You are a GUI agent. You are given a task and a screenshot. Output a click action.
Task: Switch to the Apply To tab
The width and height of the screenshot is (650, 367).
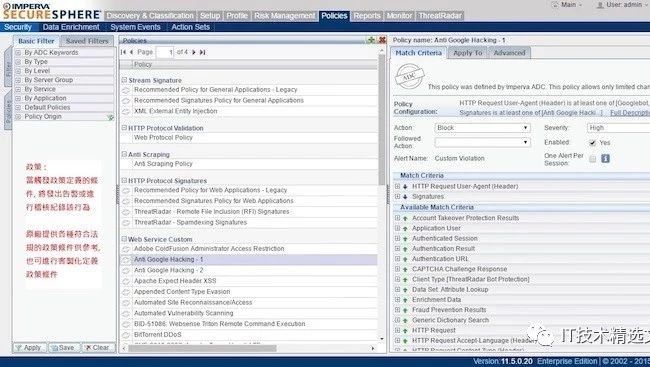(x=468, y=53)
